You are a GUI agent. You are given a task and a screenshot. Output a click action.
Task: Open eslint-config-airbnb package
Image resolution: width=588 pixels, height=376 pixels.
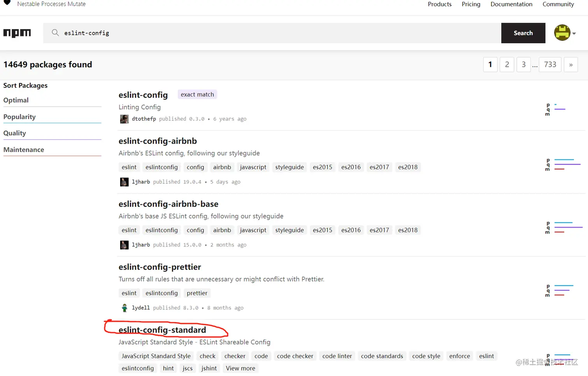157,141
